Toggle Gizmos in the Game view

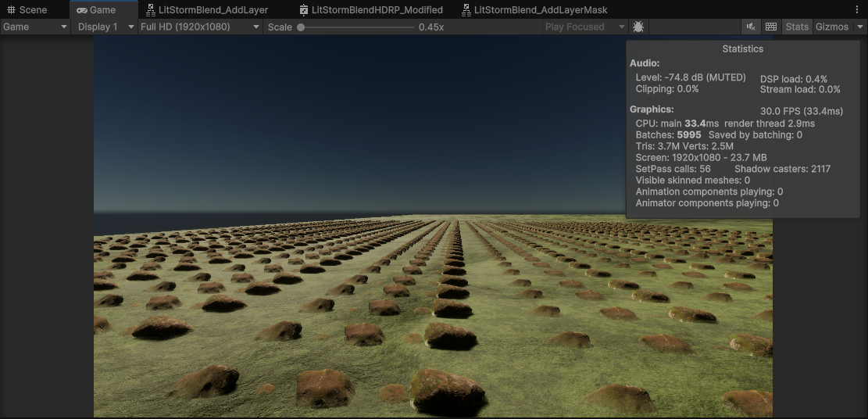click(x=831, y=27)
